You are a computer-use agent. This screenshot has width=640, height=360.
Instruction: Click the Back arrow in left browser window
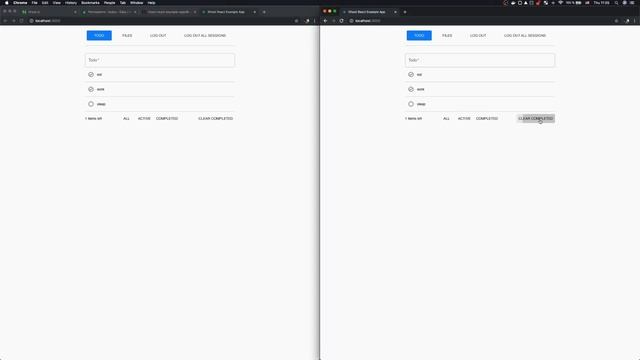[x=5, y=21]
